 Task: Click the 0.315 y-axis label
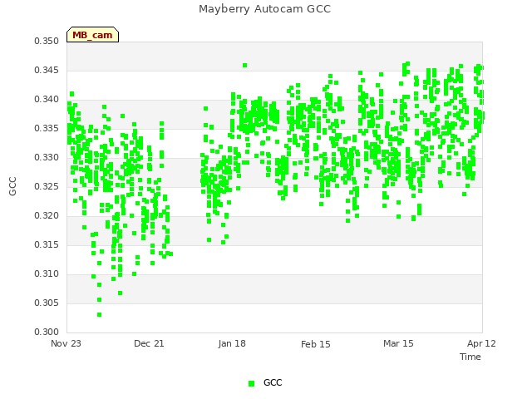coord(47,245)
